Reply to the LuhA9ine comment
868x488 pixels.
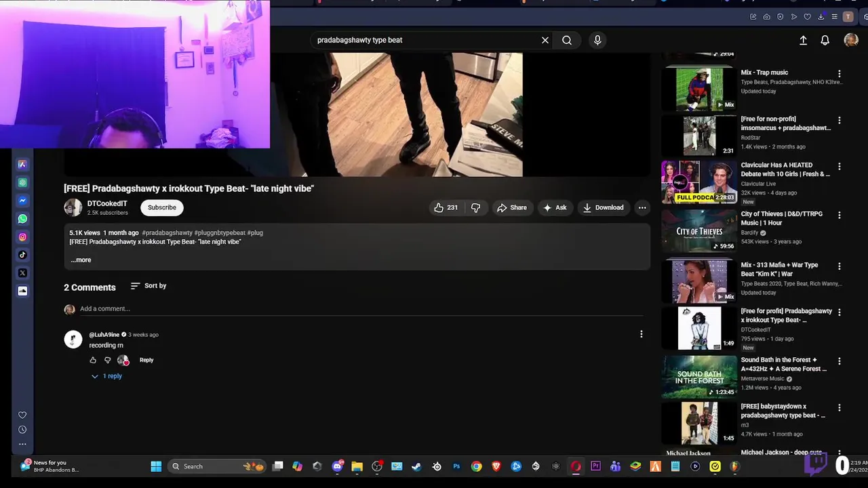(146, 360)
